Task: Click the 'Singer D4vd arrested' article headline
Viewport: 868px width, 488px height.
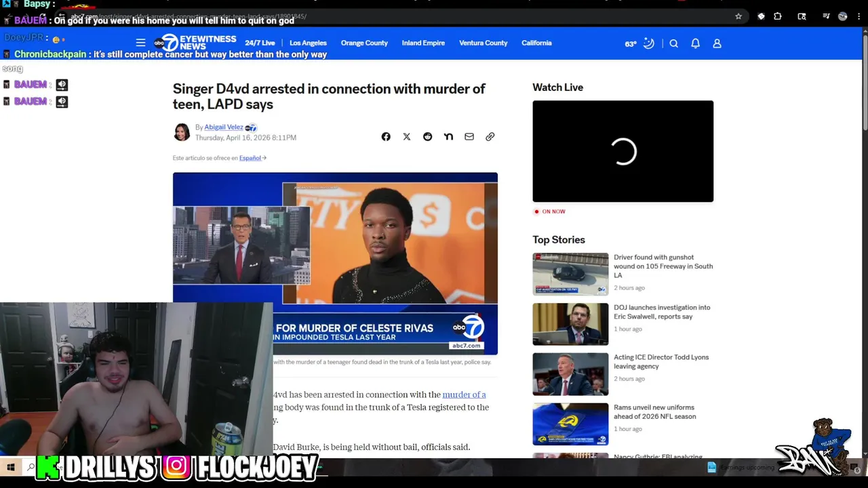Action: point(329,96)
